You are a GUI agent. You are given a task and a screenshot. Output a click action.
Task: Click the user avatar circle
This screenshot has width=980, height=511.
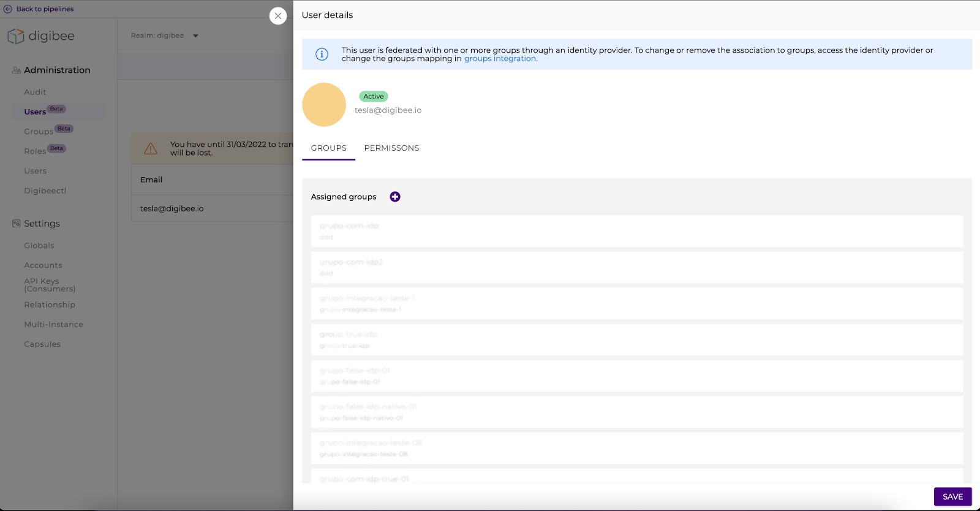point(324,105)
